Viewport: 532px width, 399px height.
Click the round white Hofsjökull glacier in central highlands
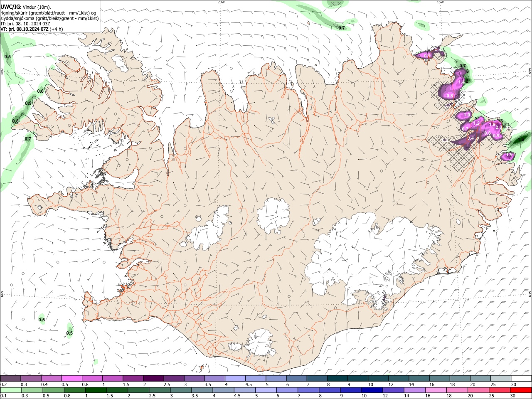coord(273,215)
